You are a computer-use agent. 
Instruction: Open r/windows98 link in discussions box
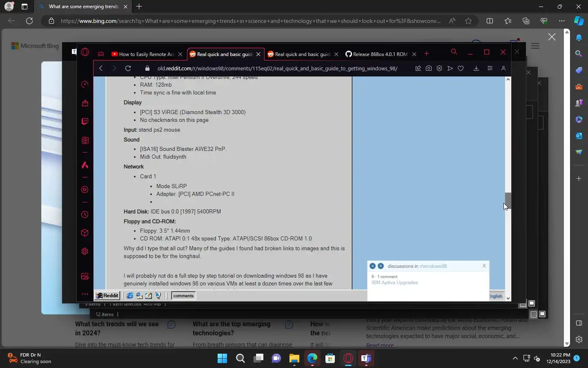click(x=433, y=266)
